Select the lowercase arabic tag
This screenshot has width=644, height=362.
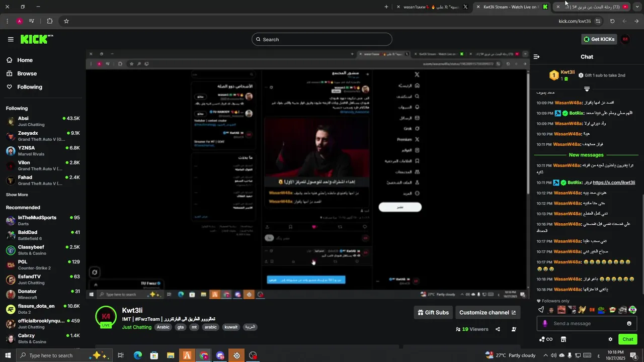point(211,327)
